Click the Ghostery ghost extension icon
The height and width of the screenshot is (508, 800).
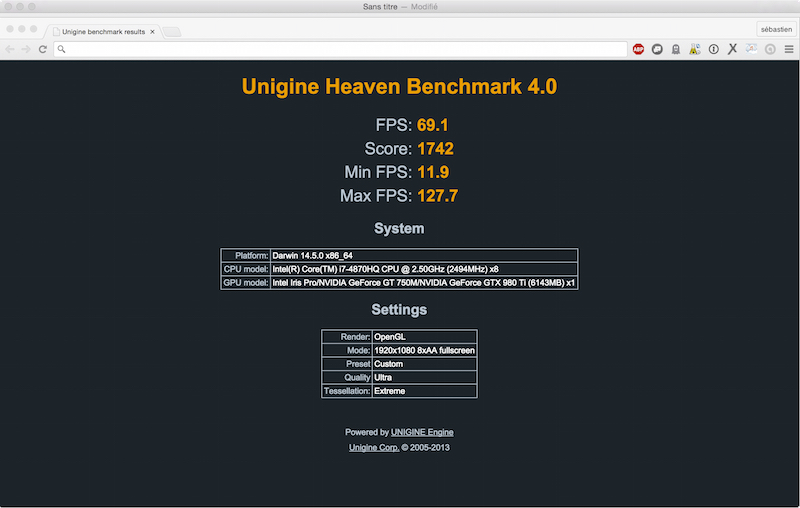pos(676,49)
